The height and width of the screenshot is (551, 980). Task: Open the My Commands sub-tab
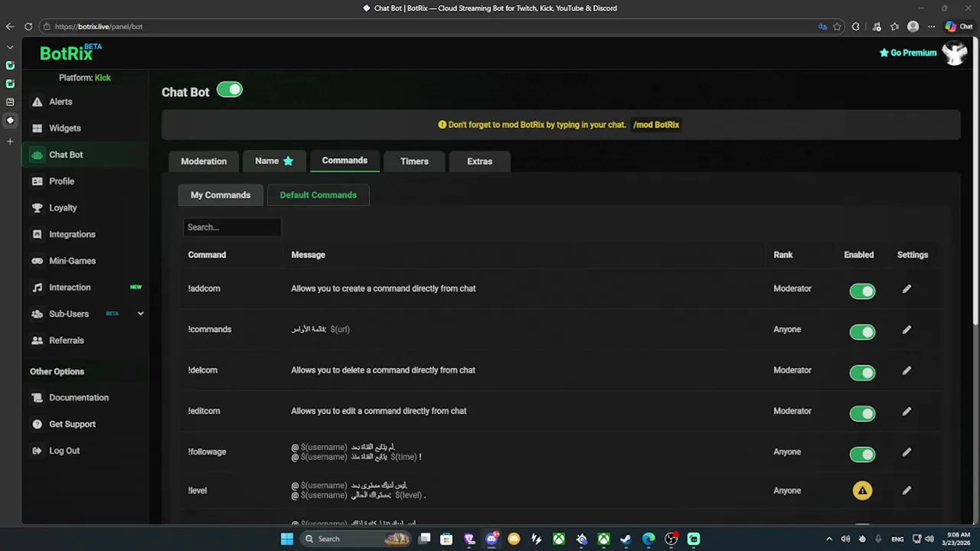pos(220,195)
